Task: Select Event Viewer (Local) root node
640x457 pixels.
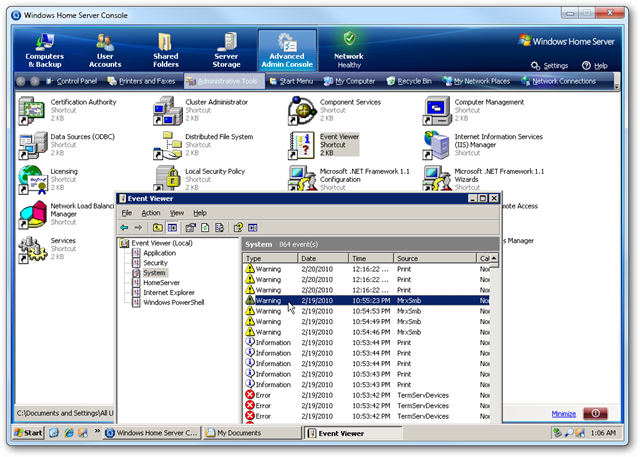Action: (162, 244)
